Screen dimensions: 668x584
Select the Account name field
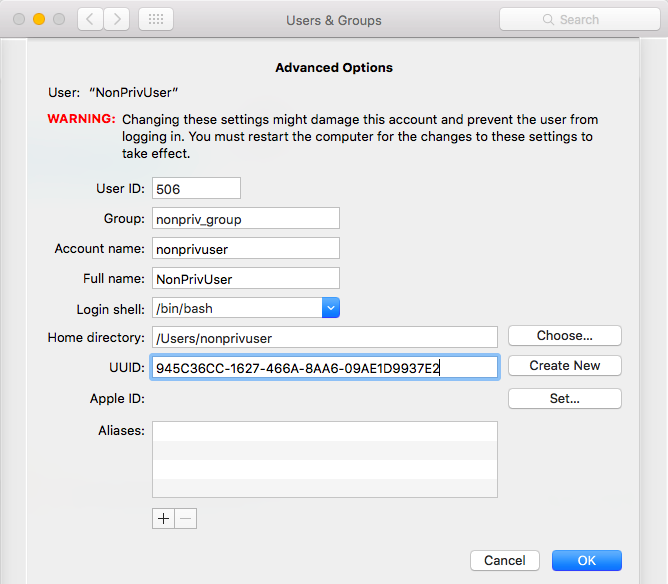click(x=245, y=248)
